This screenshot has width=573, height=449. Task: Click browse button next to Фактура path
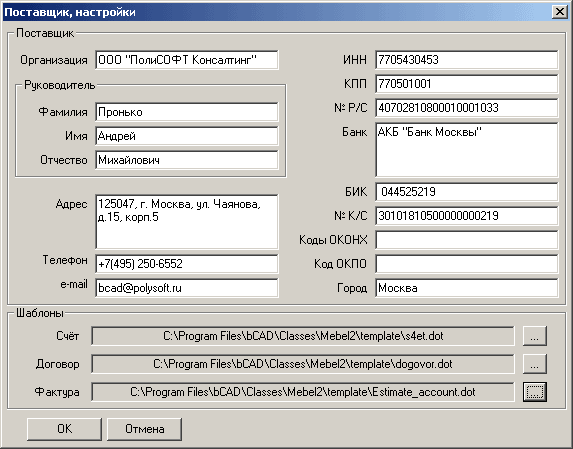[x=535, y=392]
